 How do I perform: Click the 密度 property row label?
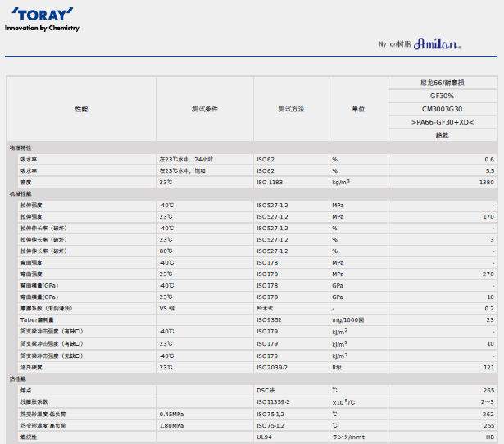[x=26, y=182]
